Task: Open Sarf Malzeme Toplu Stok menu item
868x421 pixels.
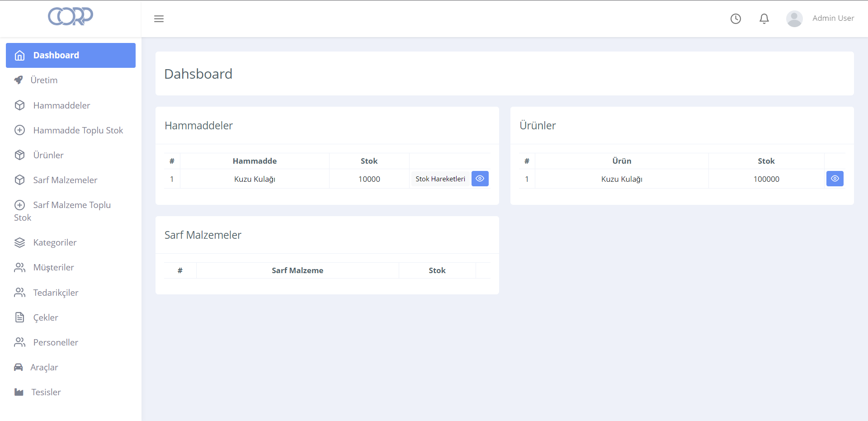Action: 71,205
